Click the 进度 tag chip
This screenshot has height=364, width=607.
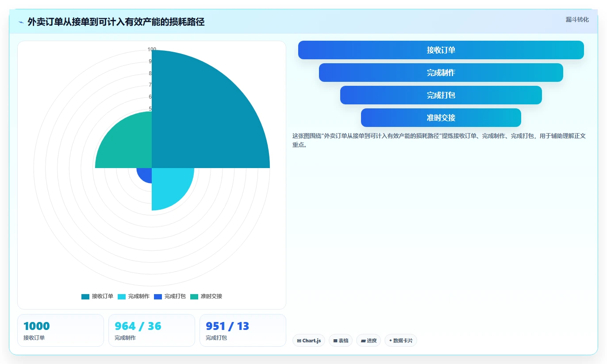[369, 341]
